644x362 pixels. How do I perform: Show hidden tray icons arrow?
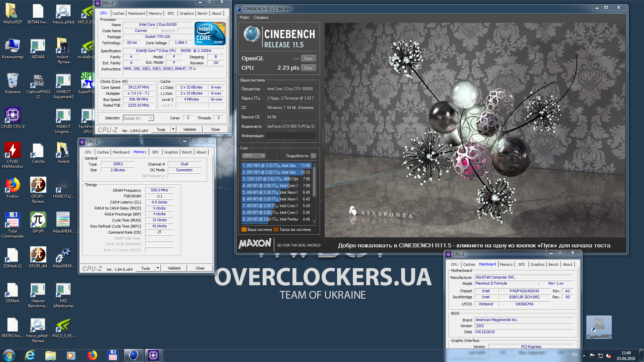[584, 356]
